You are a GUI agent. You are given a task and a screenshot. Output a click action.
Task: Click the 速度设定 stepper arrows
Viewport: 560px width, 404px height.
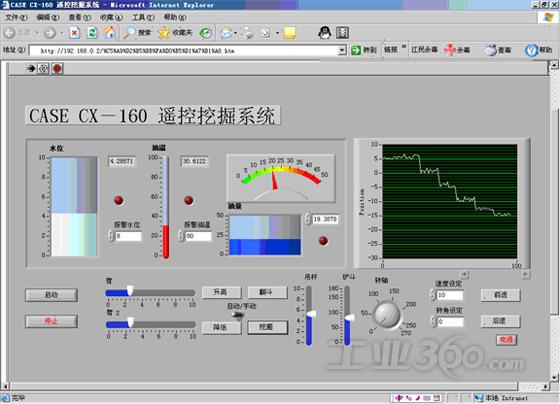click(432, 295)
